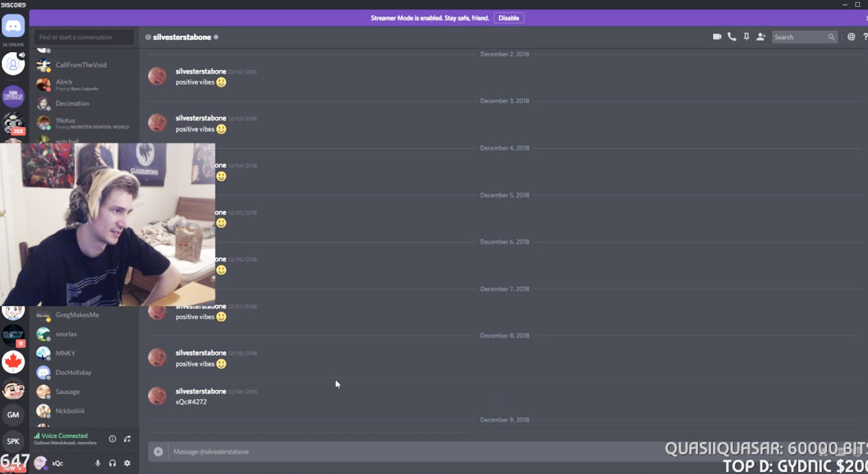This screenshot has height=474, width=868.
Task: Click the search magnifier icon
Action: (x=831, y=37)
